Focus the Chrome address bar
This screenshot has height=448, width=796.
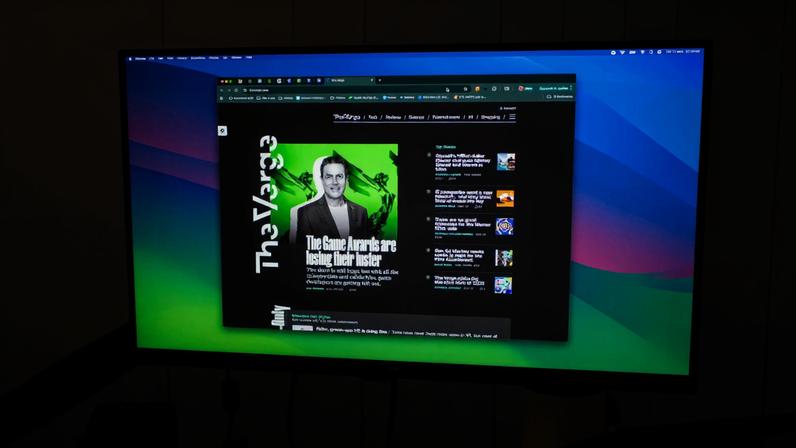pyautogui.click(x=355, y=90)
